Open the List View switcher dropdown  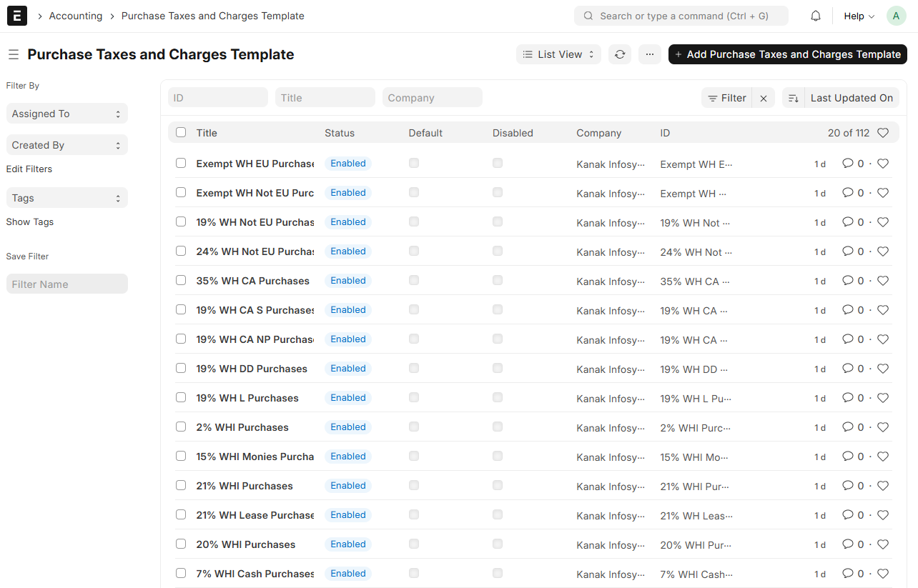[x=559, y=54]
